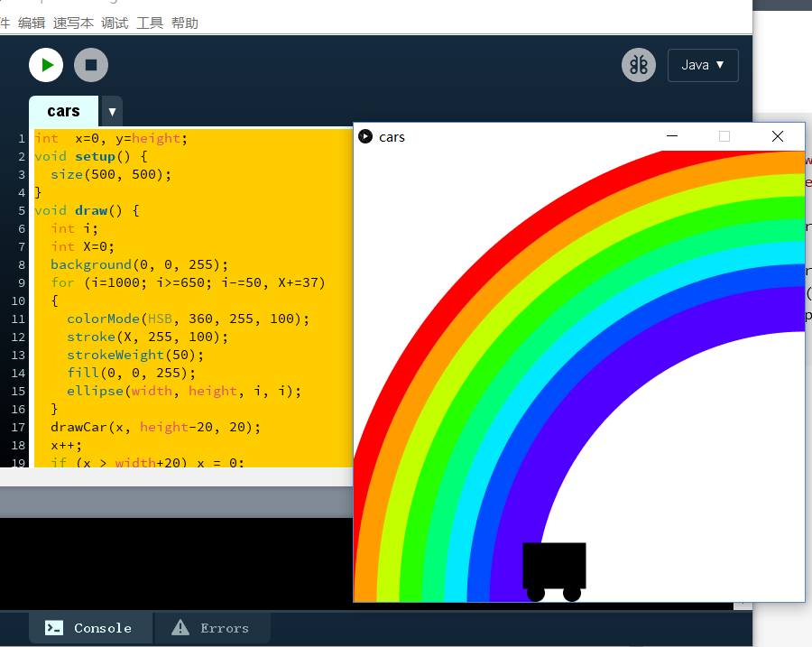Click the x++ line
Screen dimensions: 812x647
66,446
